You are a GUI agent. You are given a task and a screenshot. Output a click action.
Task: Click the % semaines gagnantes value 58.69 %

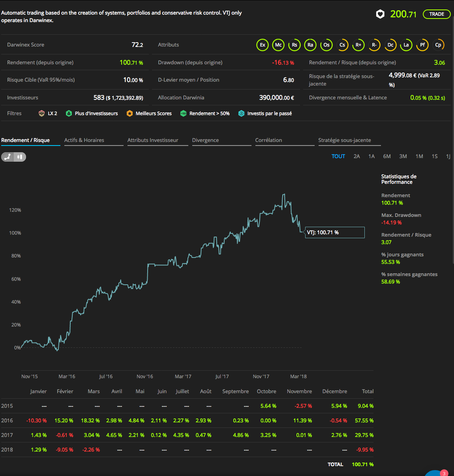[391, 282]
